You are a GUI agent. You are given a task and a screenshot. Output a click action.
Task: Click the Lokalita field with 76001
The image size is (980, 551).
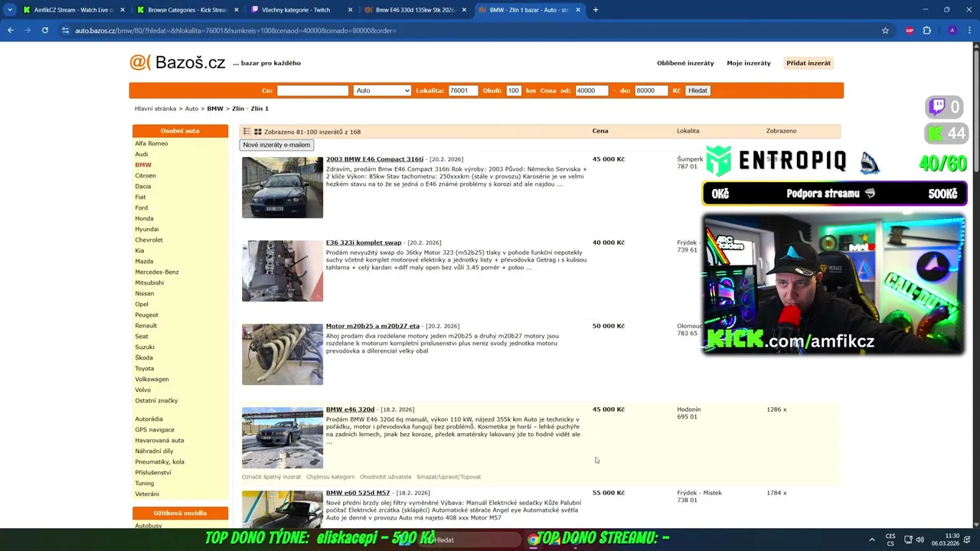coord(462,90)
